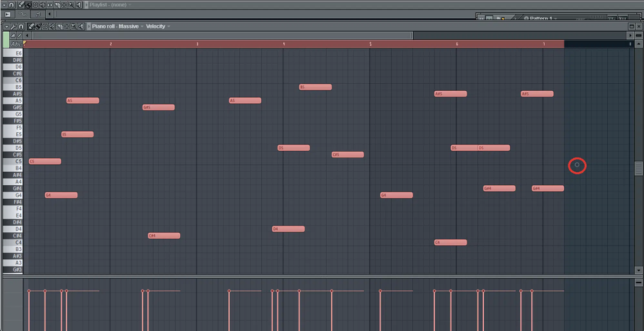
Task: Open the Piano roll wrench tools menu
Action: [x=14, y=26]
